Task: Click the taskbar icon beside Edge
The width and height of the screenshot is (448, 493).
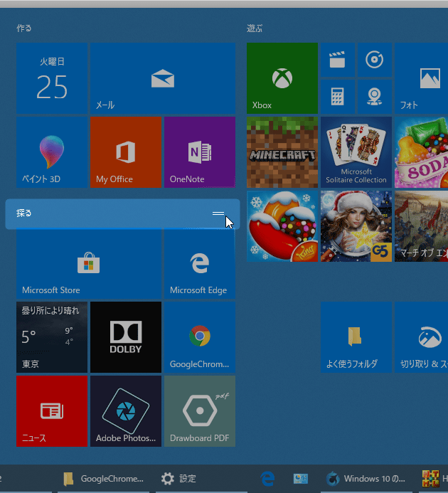Action: (x=301, y=479)
